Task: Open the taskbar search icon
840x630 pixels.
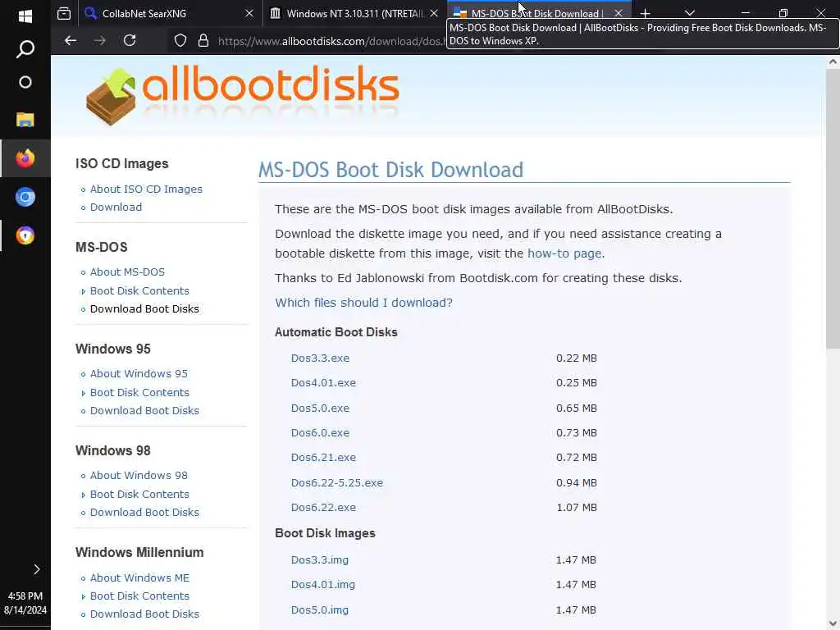Action: tap(25, 49)
